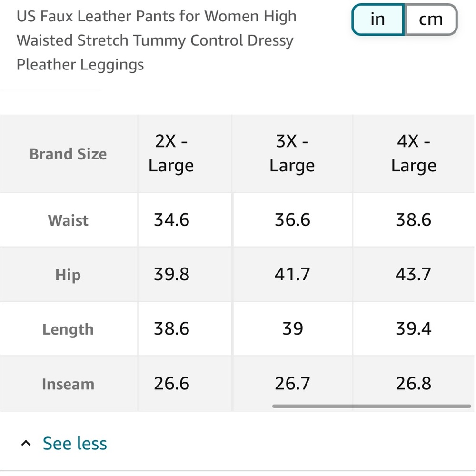Click the 39.4 length measurement cell
Screen dimensions: 476x476
413,328
